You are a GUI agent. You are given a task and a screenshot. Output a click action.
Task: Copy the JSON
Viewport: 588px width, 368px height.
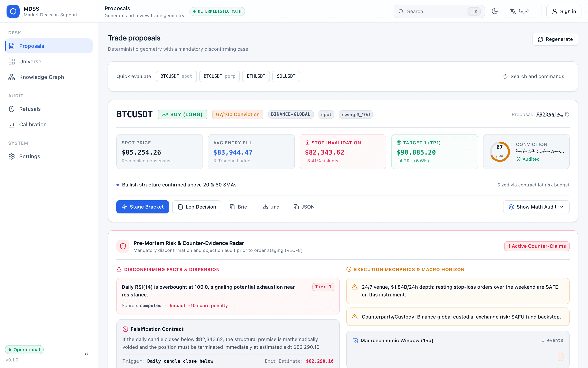pyautogui.click(x=304, y=207)
